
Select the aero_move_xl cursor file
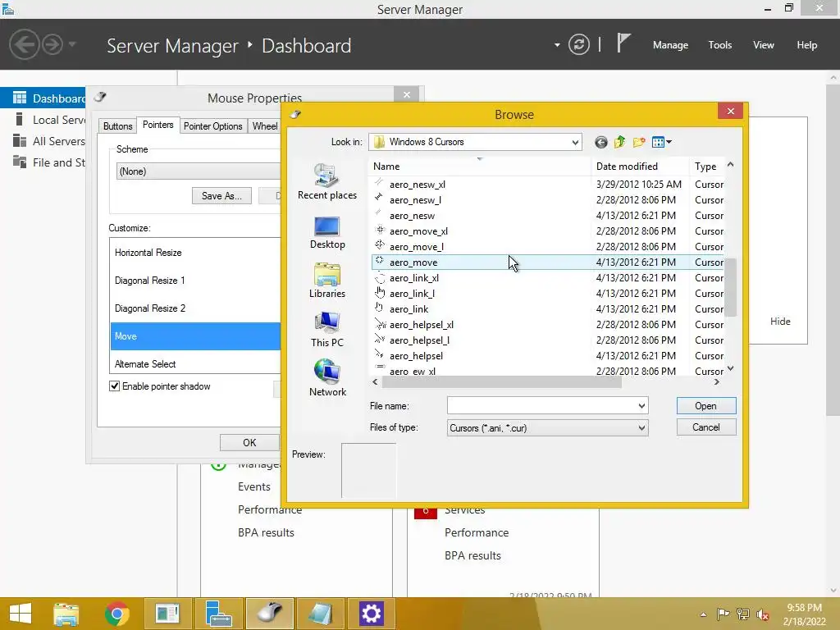(547, 231)
